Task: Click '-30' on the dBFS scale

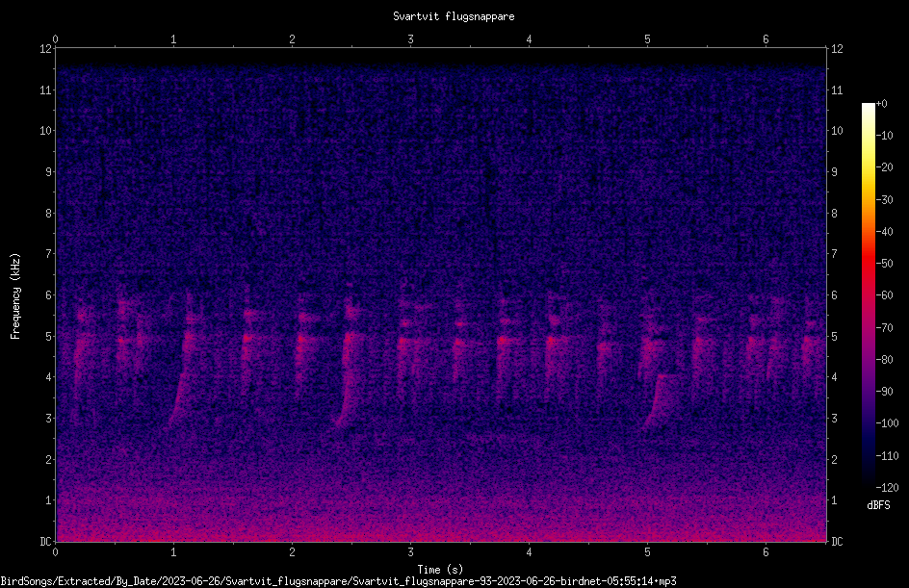Action: (884, 200)
